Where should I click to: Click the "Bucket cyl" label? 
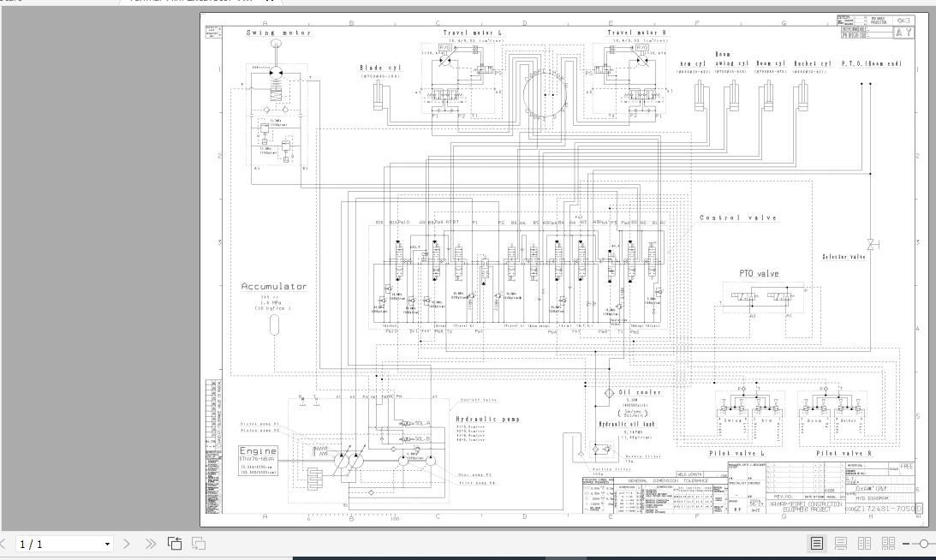coord(813,63)
